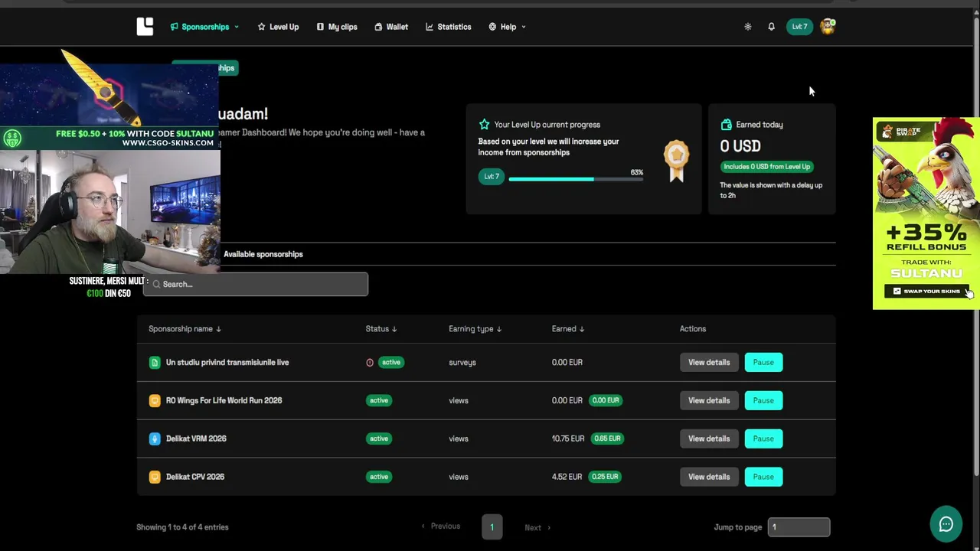Pause the surveys sponsorship

(x=763, y=362)
